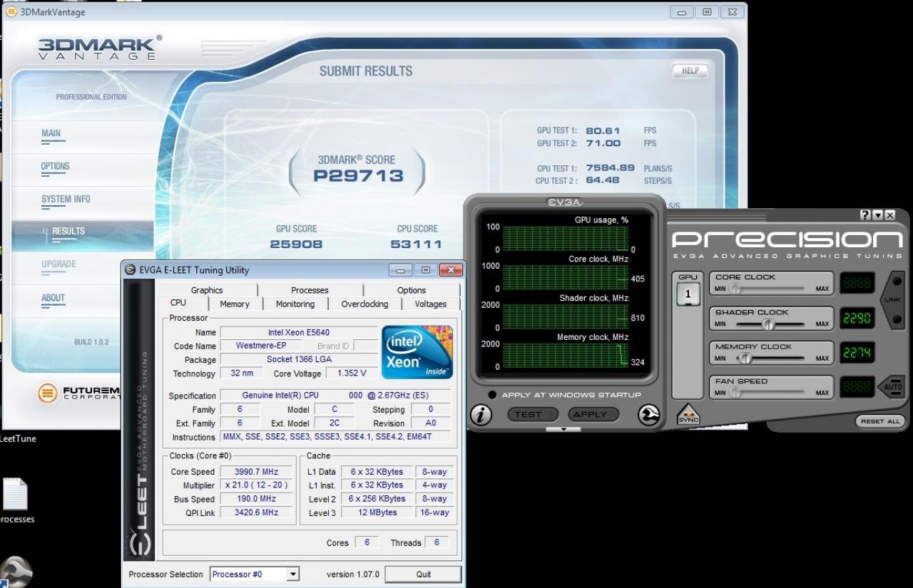Open the Voltages tab in E-LEET
913x588 pixels.
pyautogui.click(x=431, y=304)
